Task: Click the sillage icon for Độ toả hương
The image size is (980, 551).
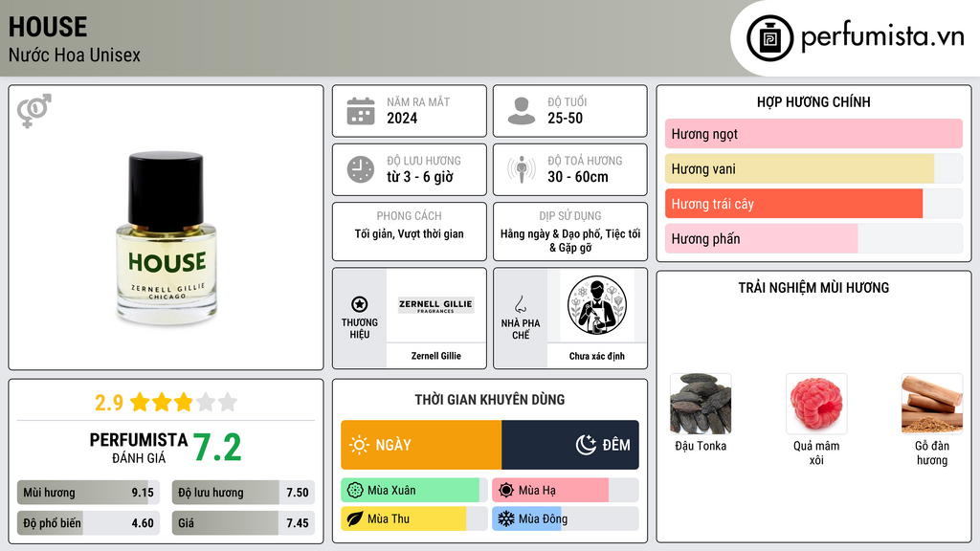Action: point(522,169)
